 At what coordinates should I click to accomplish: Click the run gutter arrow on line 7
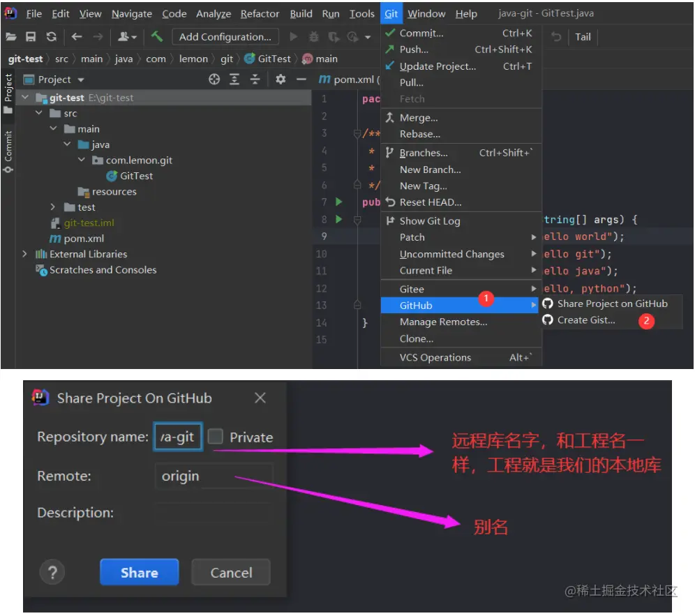pyautogui.click(x=339, y=202)
